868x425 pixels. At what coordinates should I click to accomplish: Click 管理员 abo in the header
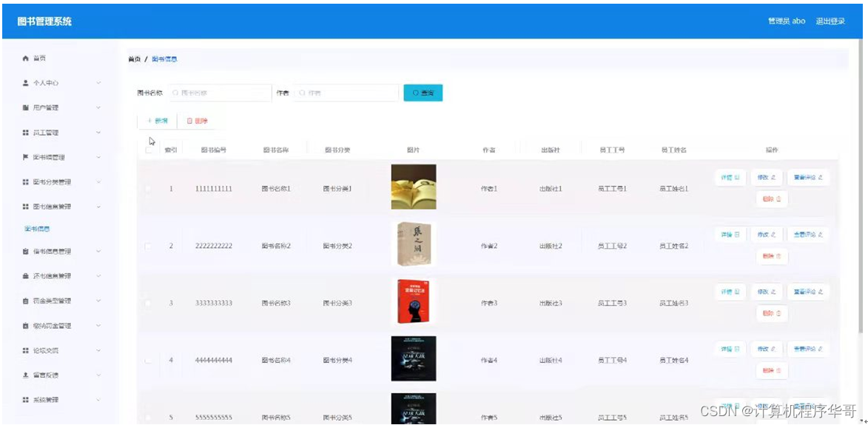pos(787,21)
